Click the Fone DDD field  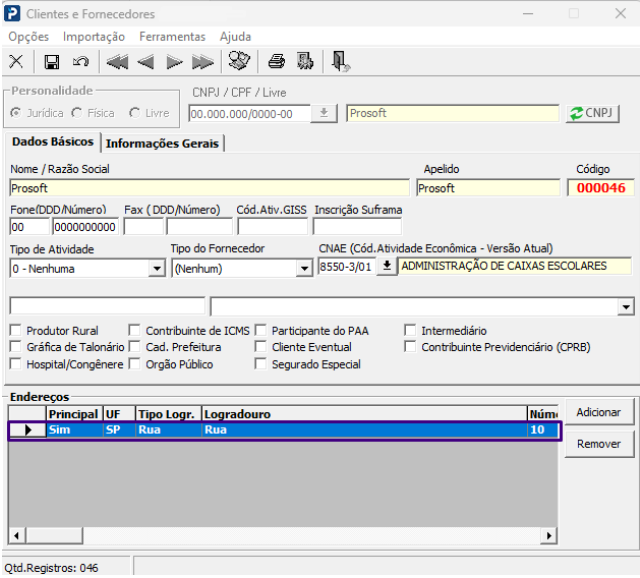coord(29,227)
